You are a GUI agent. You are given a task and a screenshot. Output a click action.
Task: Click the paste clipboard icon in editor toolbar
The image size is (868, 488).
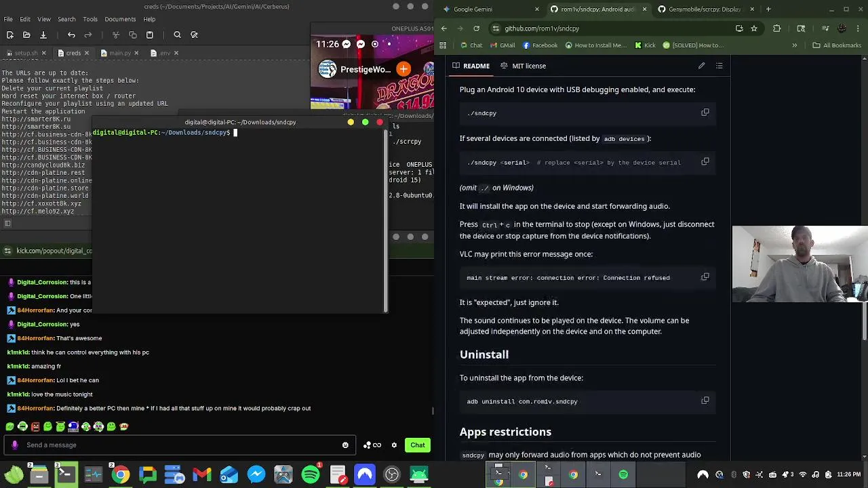coord(150,35)
